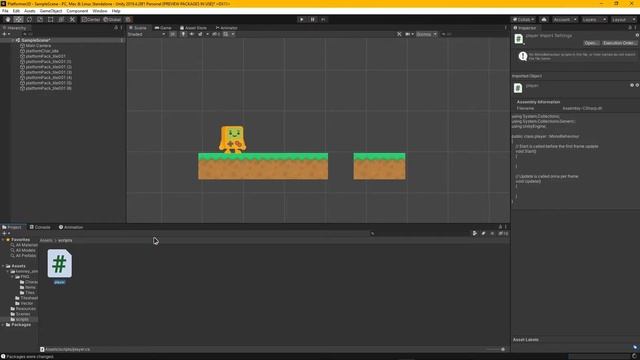Switch to the Animation tab
Image resolution: width=640 pixels, height=360 pixels.
[x=71, y=227]
